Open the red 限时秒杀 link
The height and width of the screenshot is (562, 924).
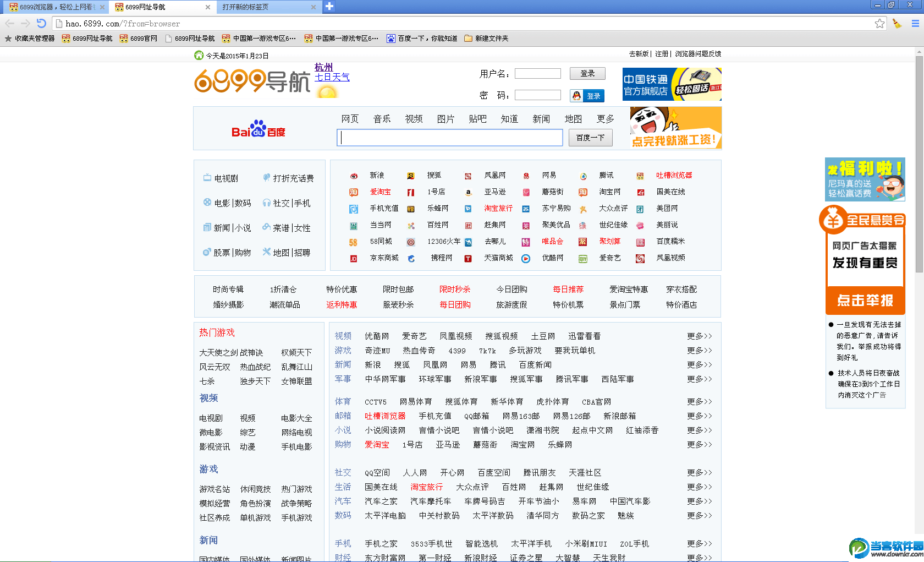455,290
